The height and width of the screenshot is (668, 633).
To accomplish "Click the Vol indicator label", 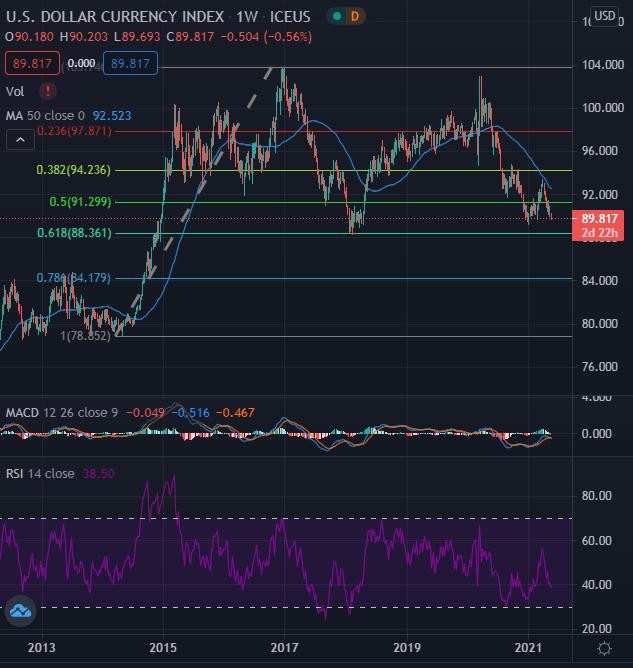I will click(x=15, y=91).
